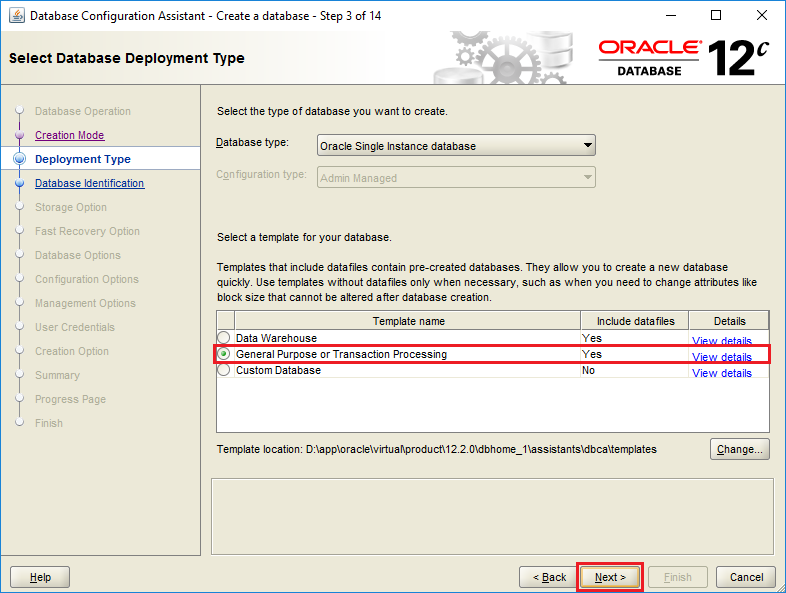Click the Deployment Type current step bullet icon
Image resolution: width=786 pixels, height=593 pixels.
[x=20, y=159]
